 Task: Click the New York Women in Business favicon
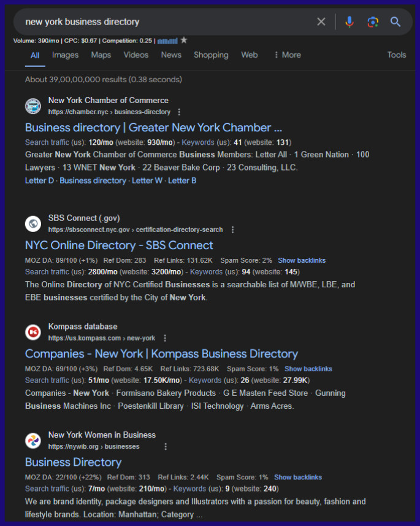[x=33, y=441]
